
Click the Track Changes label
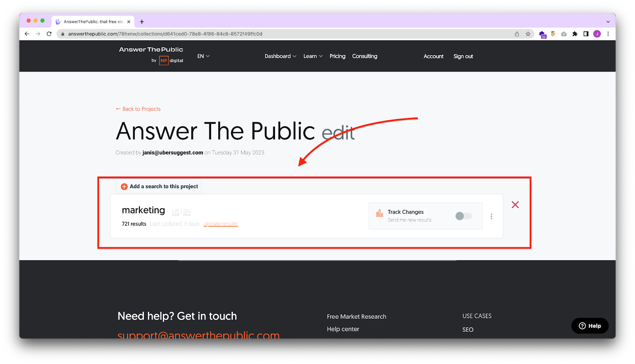(x=406, y=212)
